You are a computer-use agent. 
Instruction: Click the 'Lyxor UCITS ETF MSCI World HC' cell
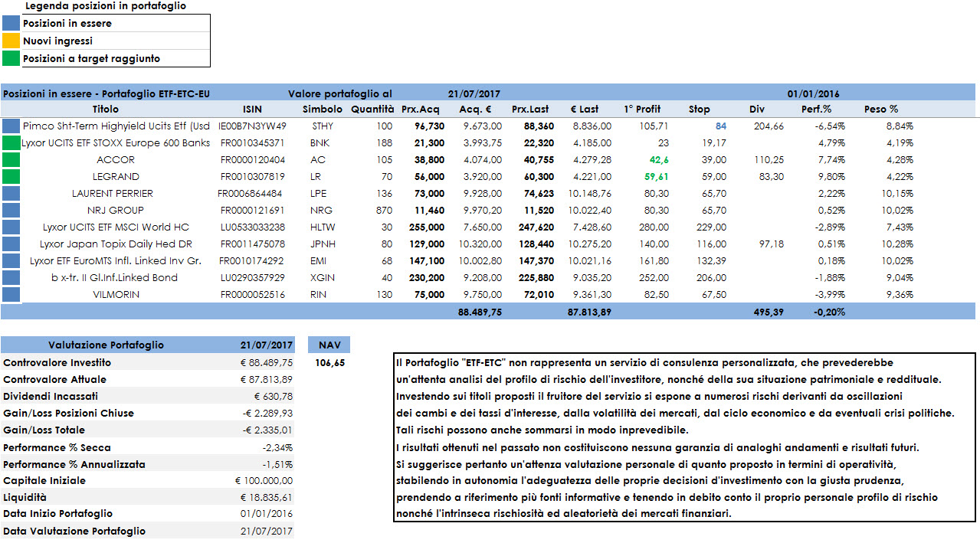pos(116,227)
